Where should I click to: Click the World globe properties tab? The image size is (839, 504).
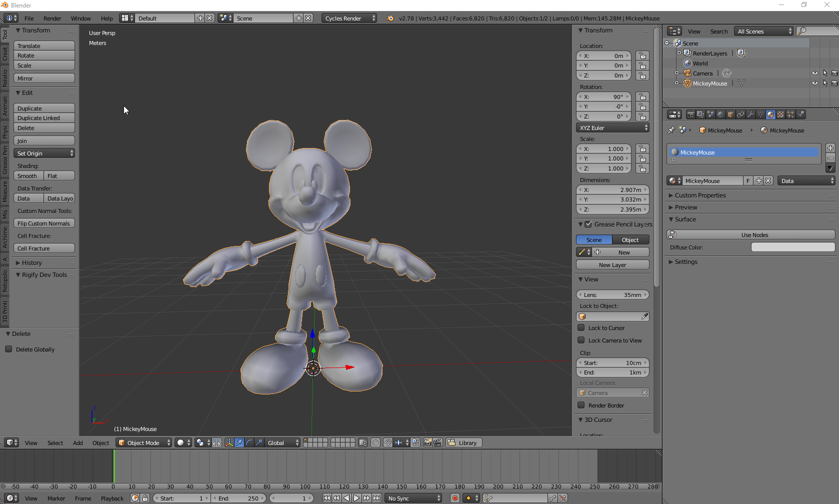(x=720, y=114)
